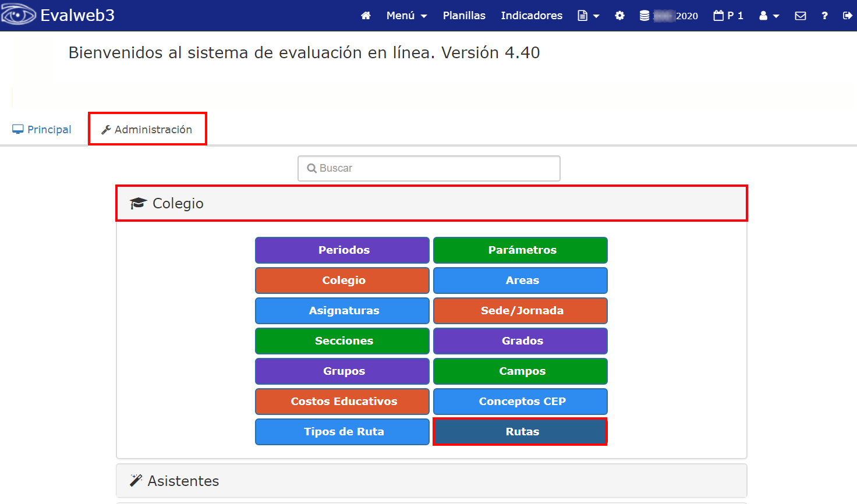Open the Periodos button
The width and height of the screenshot is (857, 504).
point(342,250)
